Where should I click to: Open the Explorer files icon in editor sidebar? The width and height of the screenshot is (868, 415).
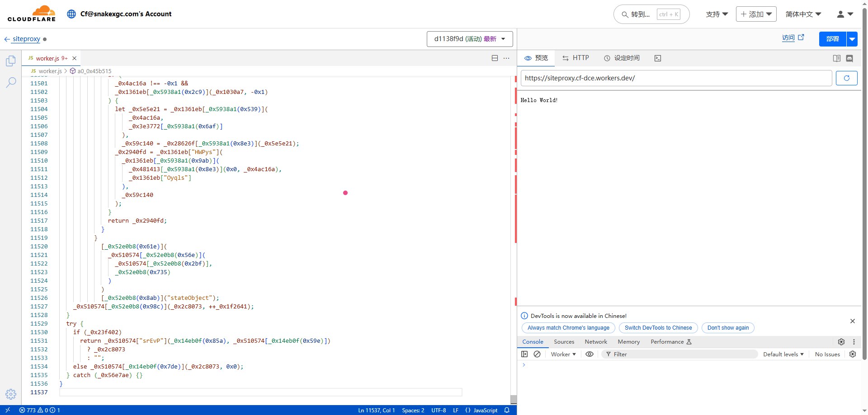(x=11, y=61)
